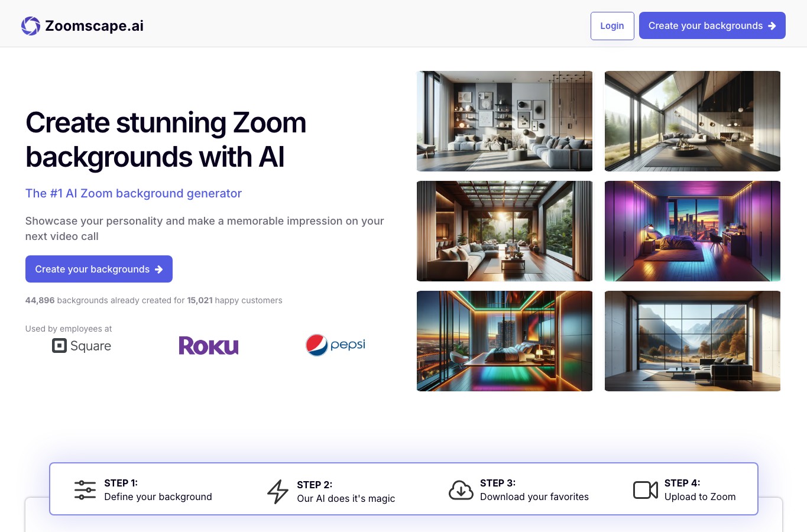Click the Step 3 cloud download icon
The width and height of the screenshot is (807, 532).
461,490
